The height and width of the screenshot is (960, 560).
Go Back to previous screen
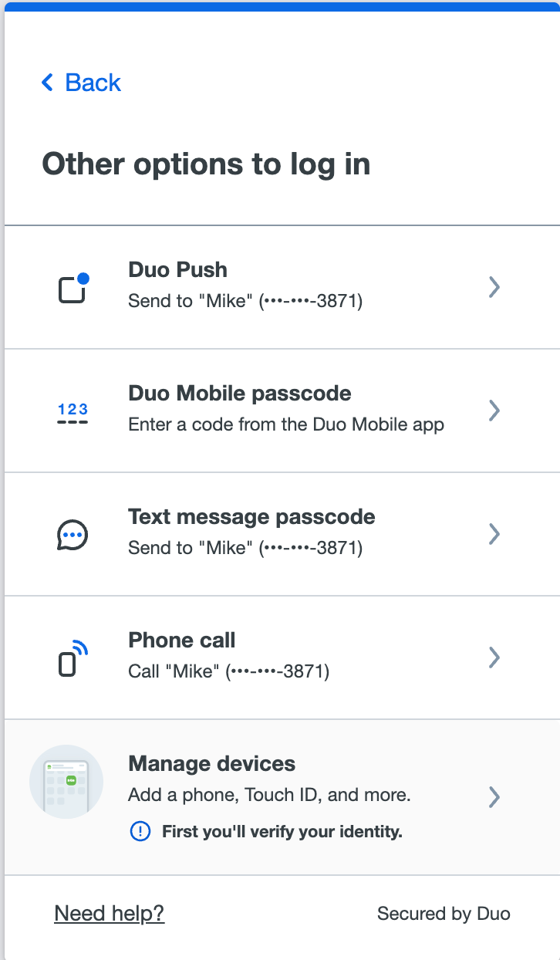(x=81, y=83)
